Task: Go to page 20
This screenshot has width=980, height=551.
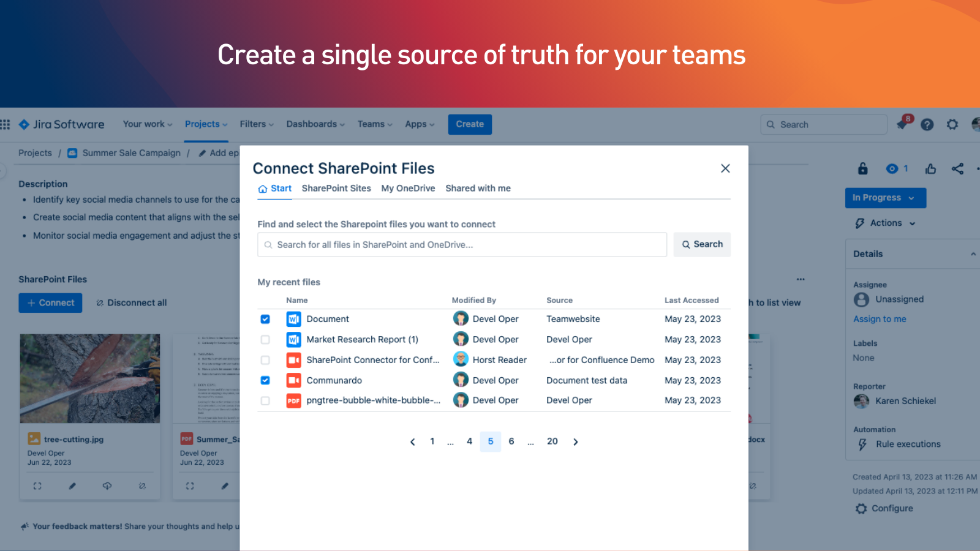Action: point(552,441)
